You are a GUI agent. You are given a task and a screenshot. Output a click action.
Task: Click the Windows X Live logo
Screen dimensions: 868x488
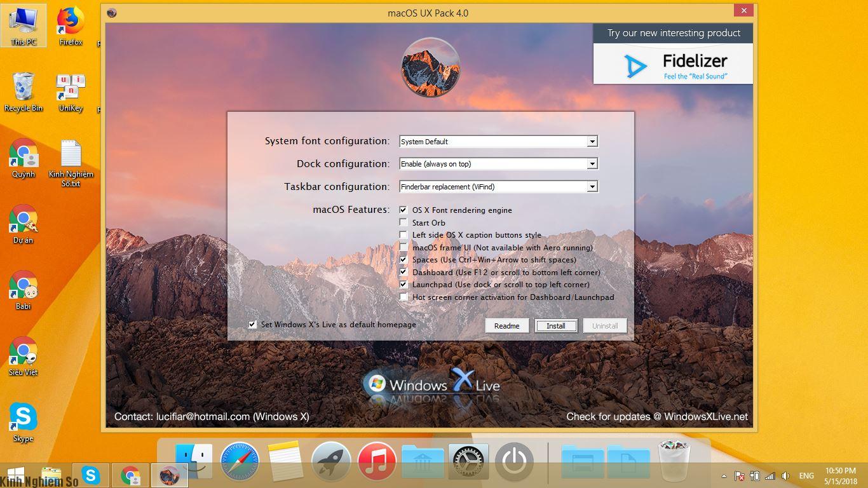(x=432, y=384)
